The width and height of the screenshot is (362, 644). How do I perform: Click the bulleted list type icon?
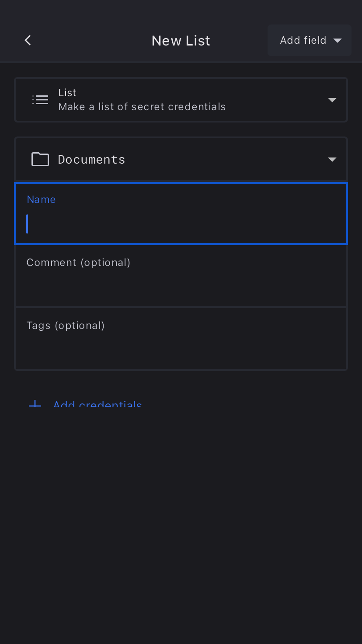[40, 100]
